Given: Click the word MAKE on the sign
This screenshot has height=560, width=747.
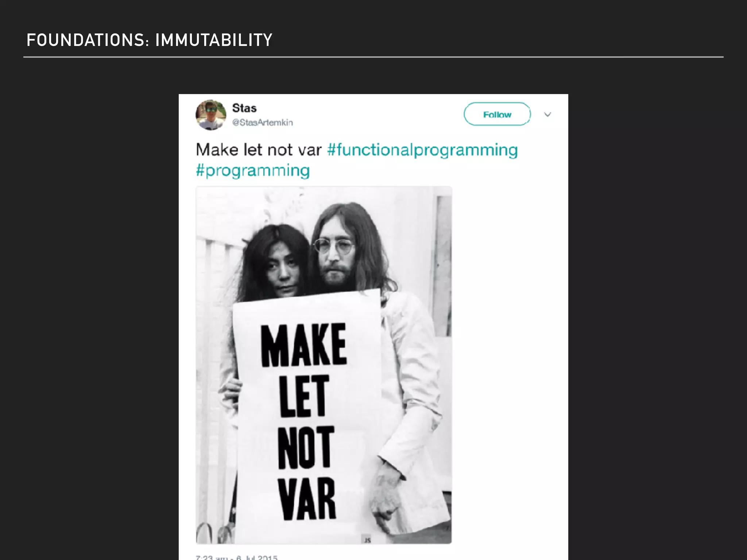Looking at the screenshot, I should pos(303,345).
